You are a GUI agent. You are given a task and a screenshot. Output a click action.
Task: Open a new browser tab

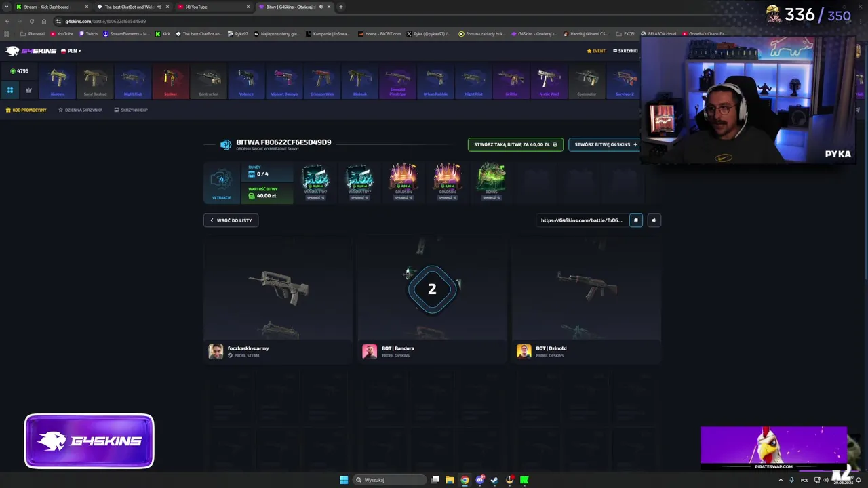point(340,7)
